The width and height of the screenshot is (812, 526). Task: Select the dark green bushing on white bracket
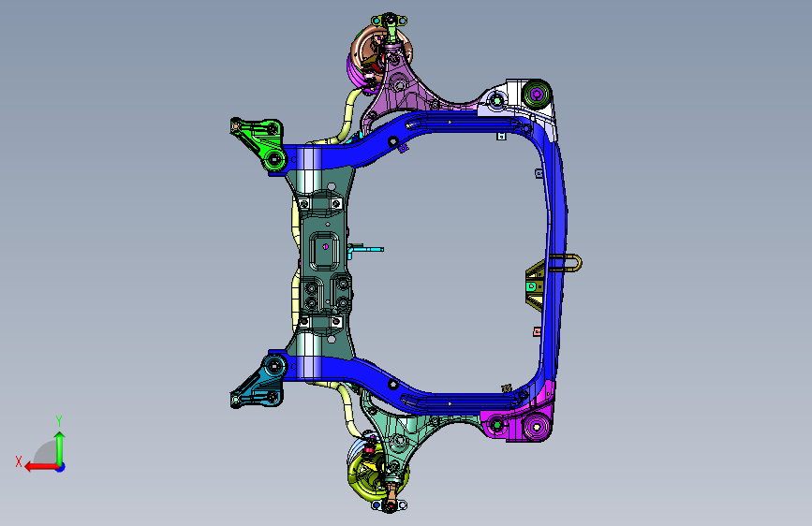pyautogui.click(x=536, y=95)
